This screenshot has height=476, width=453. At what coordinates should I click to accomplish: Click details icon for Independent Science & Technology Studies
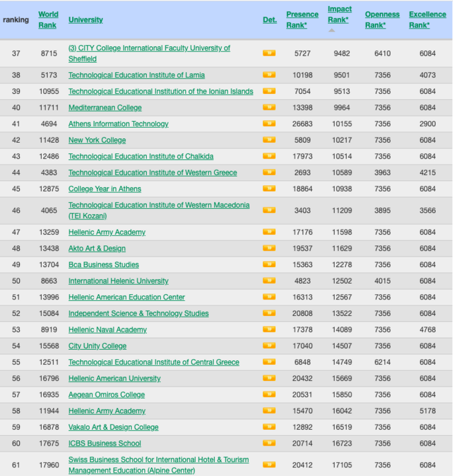click(x=269, y=313)
